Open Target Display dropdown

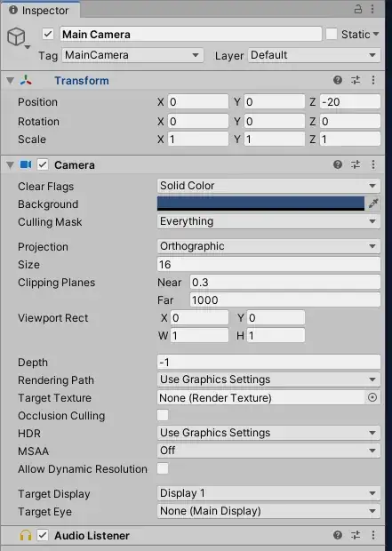click(268, 493)
